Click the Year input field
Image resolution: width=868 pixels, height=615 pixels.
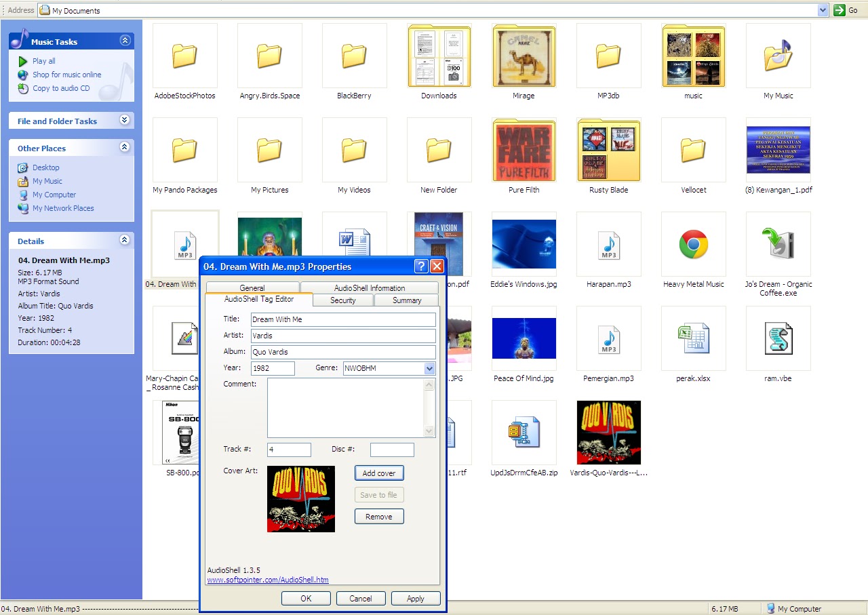point(273,368)
